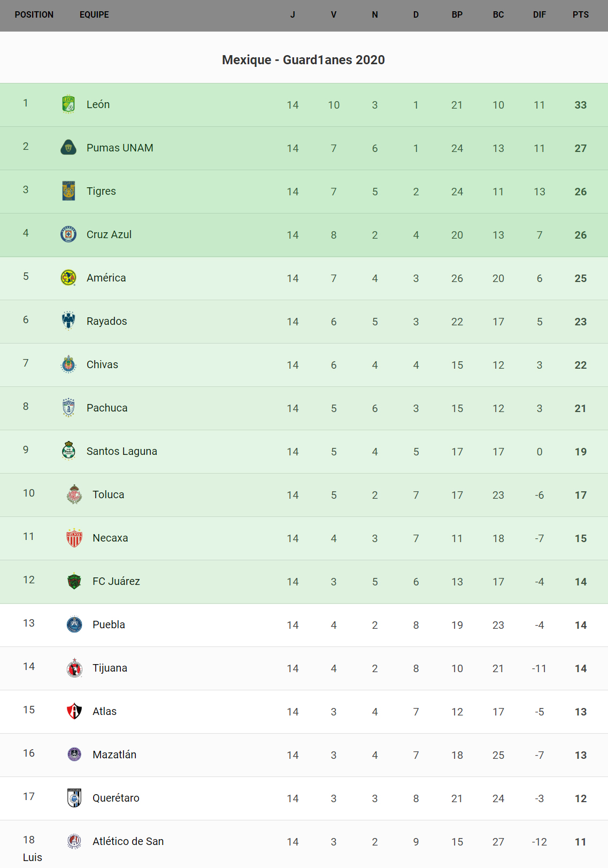
Task: Click the Tijuana club logo
Action: coord(74,668)
